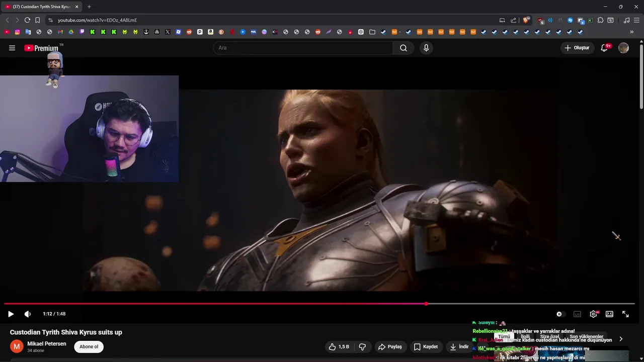The width and height of the screenshot is (644, 362).
Task: Click the progress bar scrubber handle
Action: point(426,304)
